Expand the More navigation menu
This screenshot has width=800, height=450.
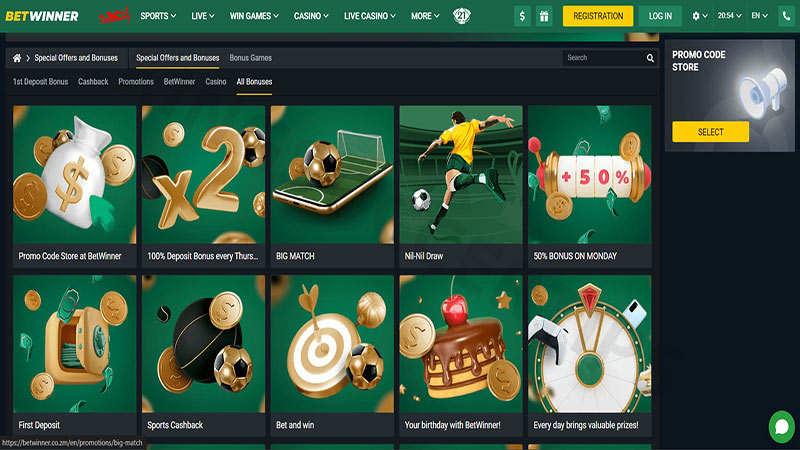[x=425, y=16]
